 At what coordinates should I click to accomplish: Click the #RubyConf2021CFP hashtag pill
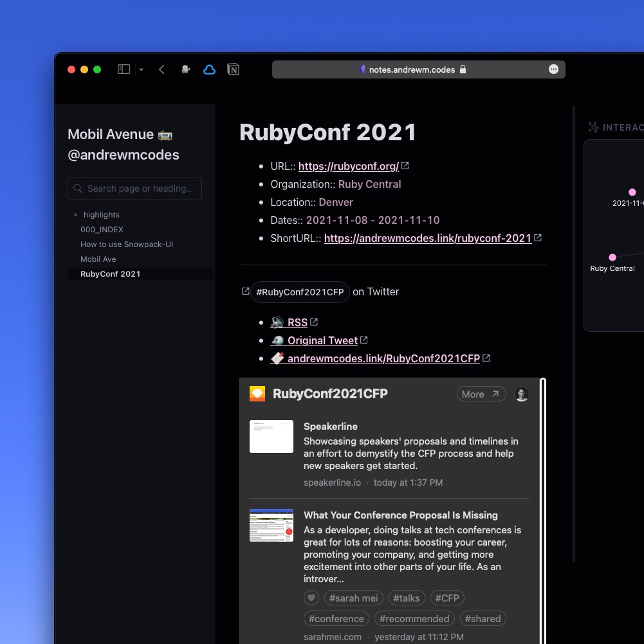(300, 292)
